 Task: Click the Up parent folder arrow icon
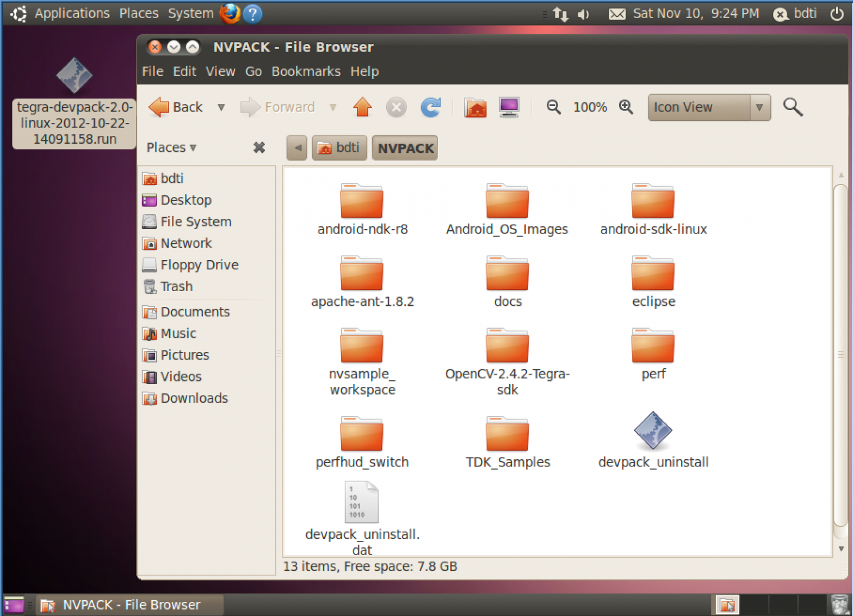362,107
